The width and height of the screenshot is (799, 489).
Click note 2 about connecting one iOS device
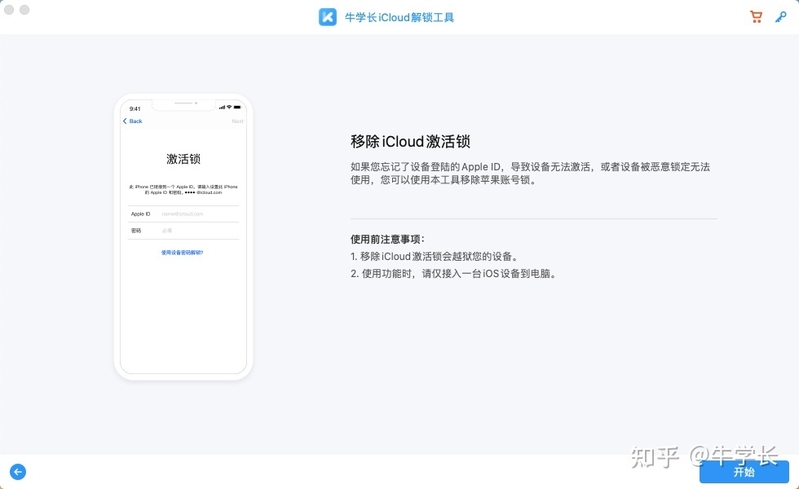pos(453,274)
